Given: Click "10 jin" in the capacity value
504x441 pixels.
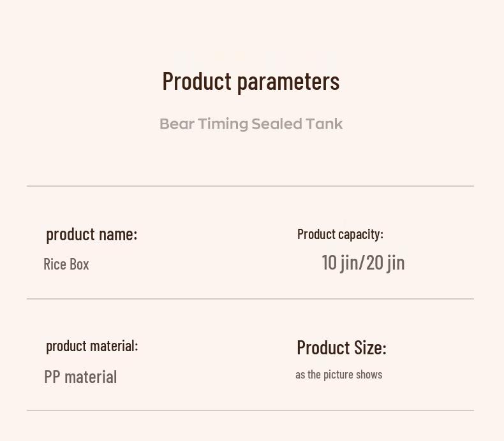Looking at the screenshot, I should click(339, 263).
